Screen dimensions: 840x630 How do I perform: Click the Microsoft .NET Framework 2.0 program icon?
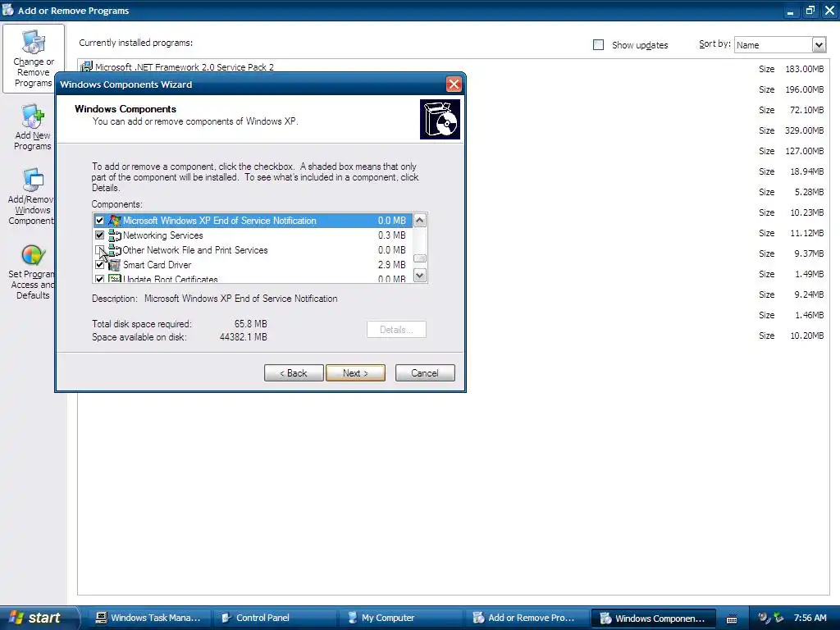tap(85, 67)
